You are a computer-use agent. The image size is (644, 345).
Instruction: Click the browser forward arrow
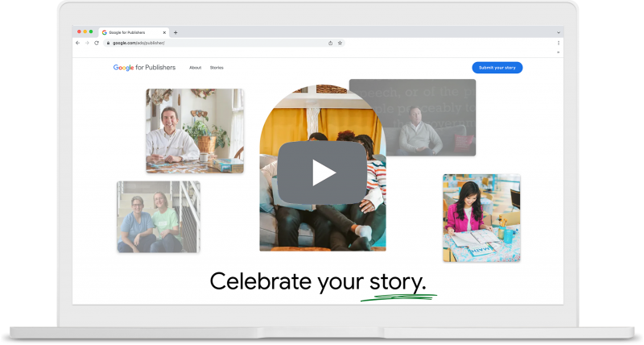click(x=87, y=43)
